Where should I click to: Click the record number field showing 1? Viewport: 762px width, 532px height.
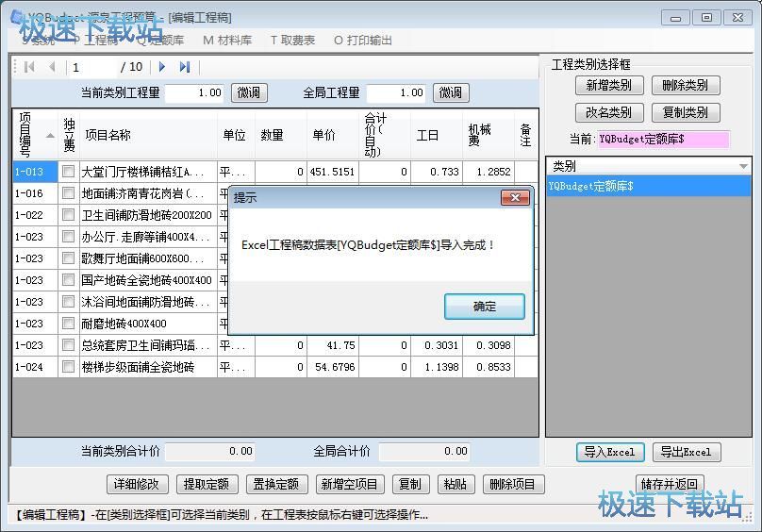(92, 67)
